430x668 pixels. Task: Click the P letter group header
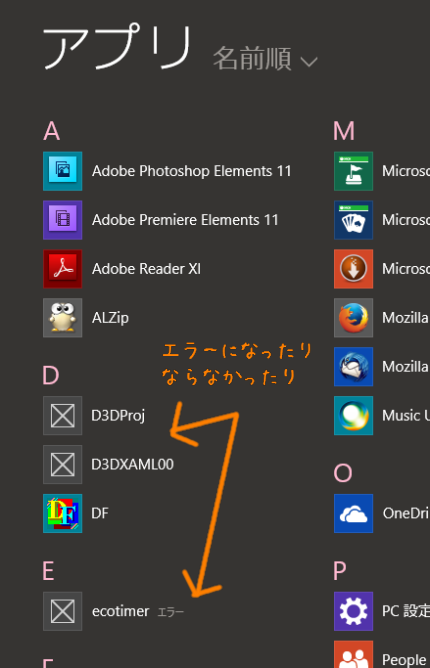pos(340,571)
